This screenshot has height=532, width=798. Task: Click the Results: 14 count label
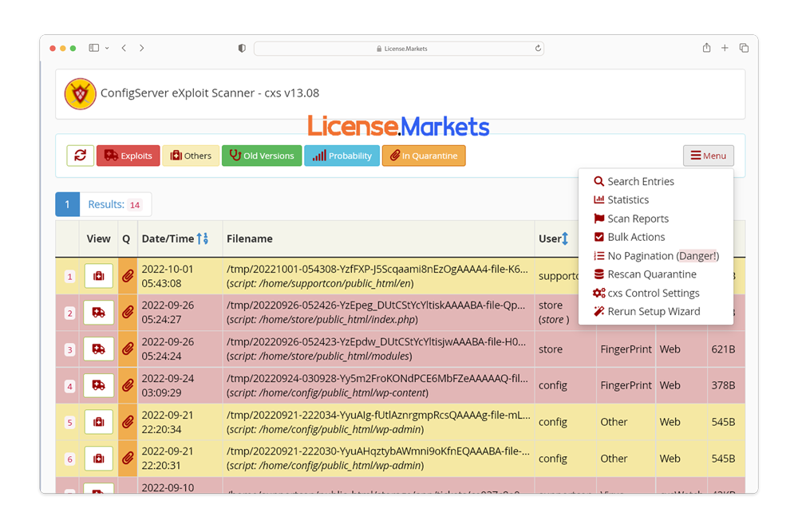pyautogui.click(x=115, y=204)
